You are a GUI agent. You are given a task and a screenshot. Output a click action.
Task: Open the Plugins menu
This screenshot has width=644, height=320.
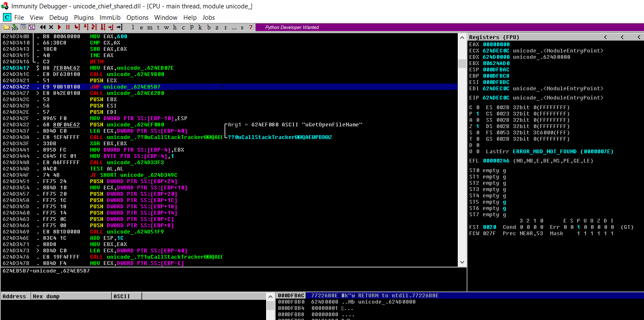click(x=84, y=18)
